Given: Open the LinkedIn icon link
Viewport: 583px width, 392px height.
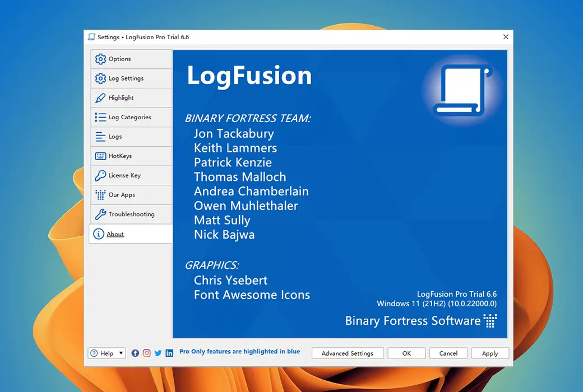Looking at the screenshot, I should click(169, 353).
